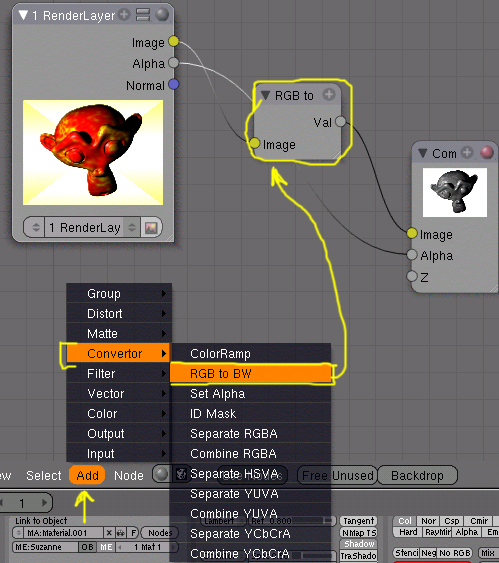Toggle the Backdrop button in node header
This screenshot has height=563, width=499.
point(418,475)
